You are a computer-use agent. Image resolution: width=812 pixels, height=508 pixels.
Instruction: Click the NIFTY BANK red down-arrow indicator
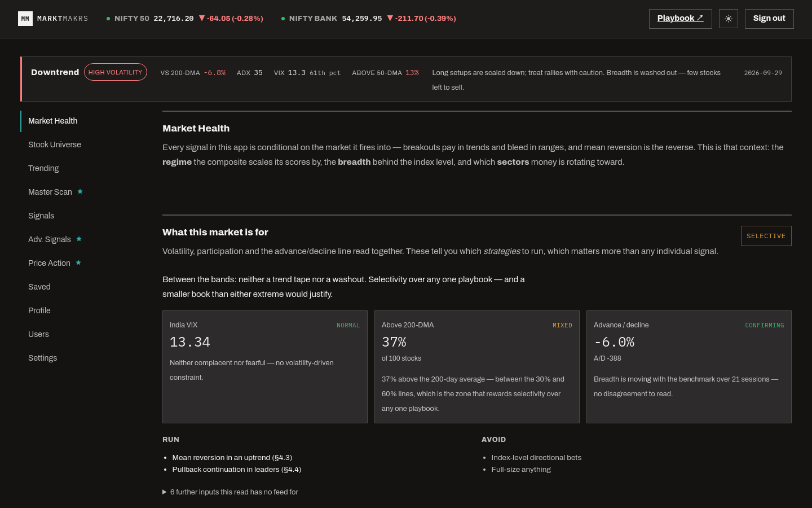[x=390, y=19]
